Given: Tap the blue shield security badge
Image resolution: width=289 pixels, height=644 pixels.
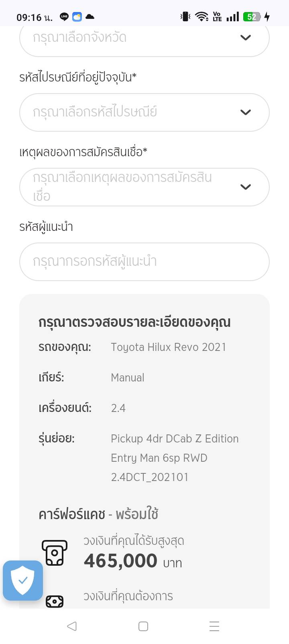Looking at the screenshot, I should 23,580.
